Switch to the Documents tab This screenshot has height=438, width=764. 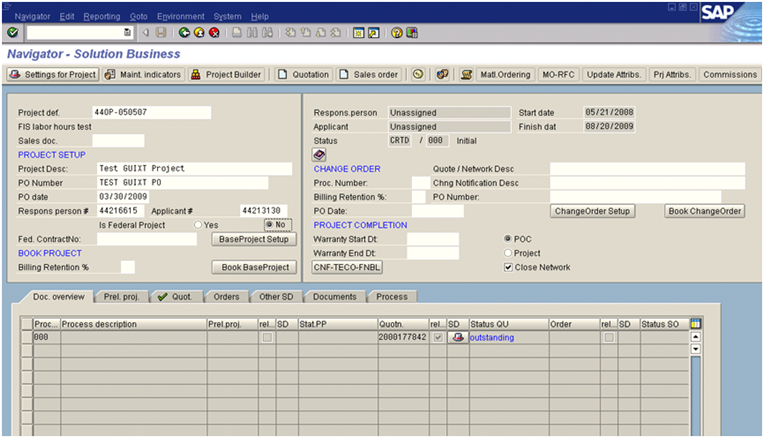333,297
